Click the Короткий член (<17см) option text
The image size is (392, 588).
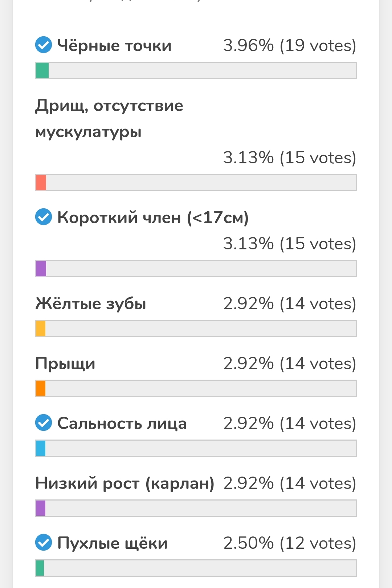153,218
